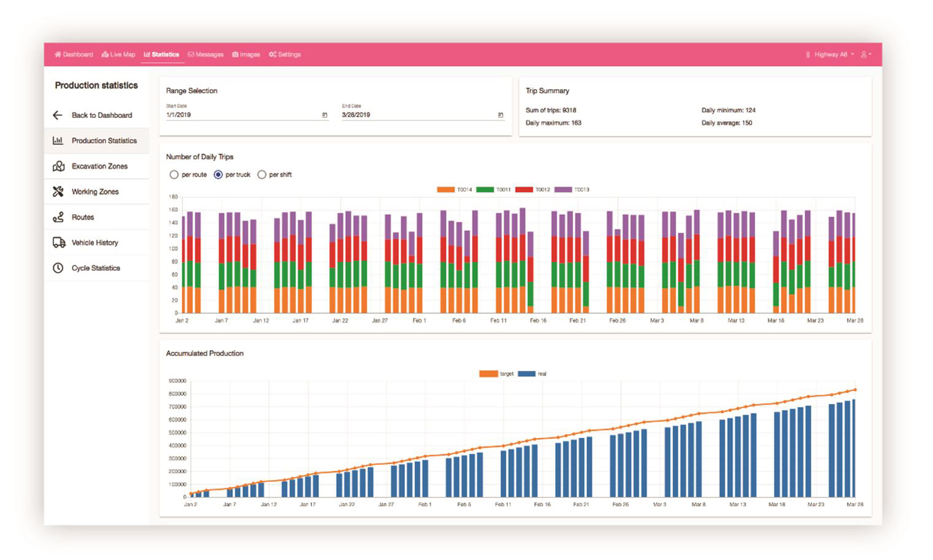This screenshot has height=560, width=933.
Task: Select the per route radio button
Action: [x=174, y=175]
